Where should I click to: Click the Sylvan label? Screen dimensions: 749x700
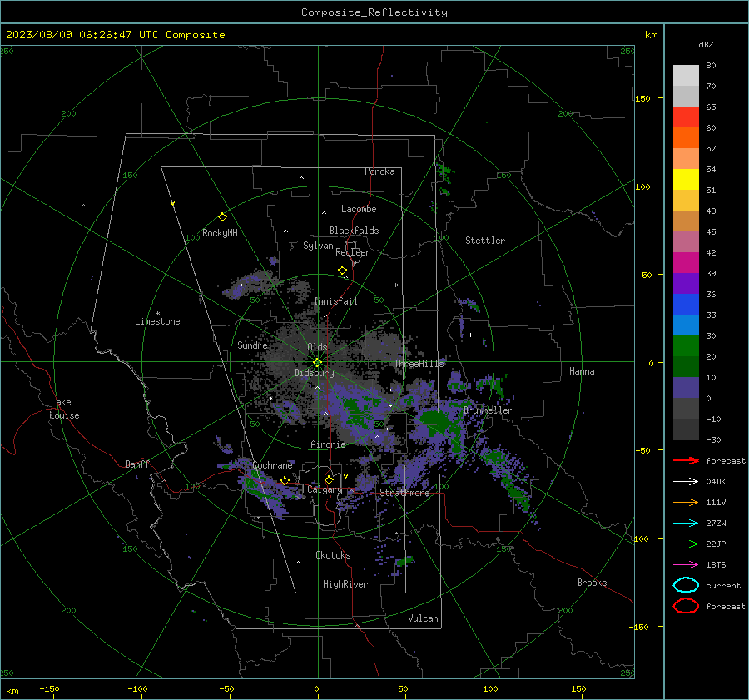pyautogui.click(x=318, y=246)
